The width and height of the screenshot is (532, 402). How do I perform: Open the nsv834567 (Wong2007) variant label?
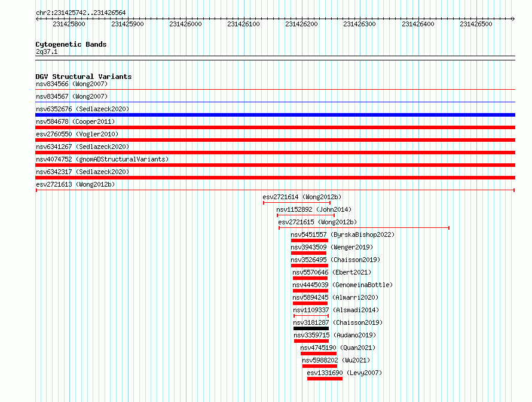(x=72, y=96)
